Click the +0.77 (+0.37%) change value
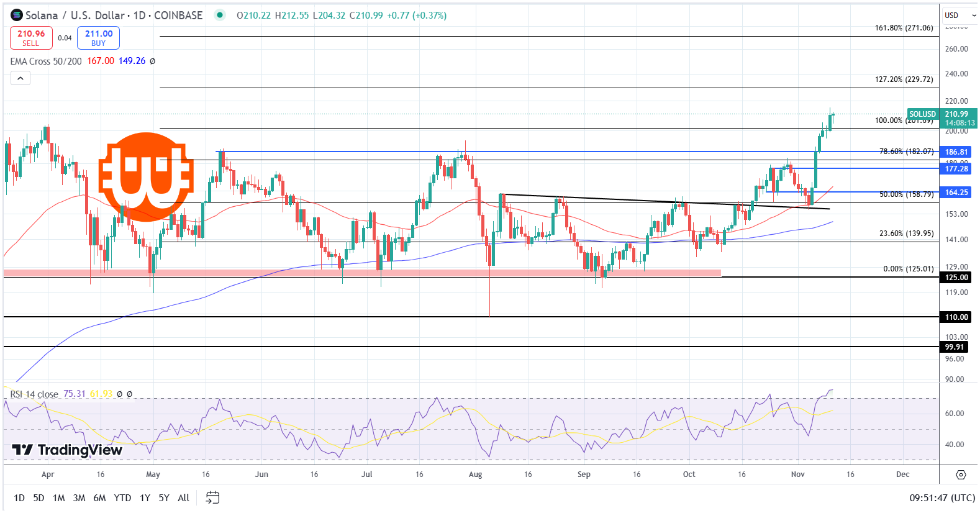 point(417,15)
